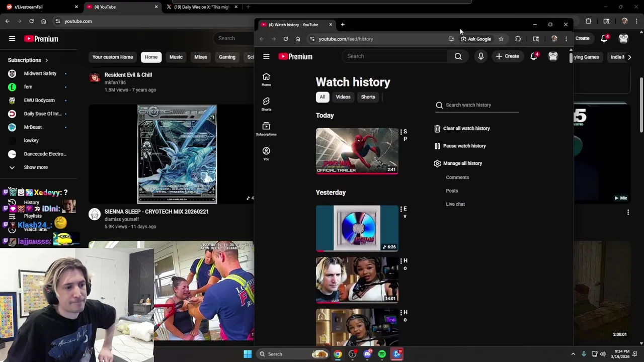Click the install app icon in address bar
Image resolution: width=644 pixels, height=362 pixels.
tap(451, 39)
